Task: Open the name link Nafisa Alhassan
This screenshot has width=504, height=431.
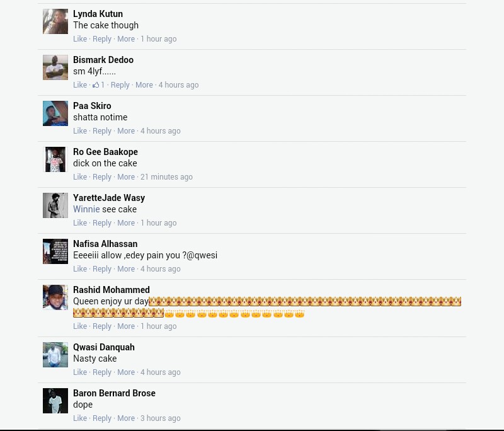Action: [x=105, y=244]
